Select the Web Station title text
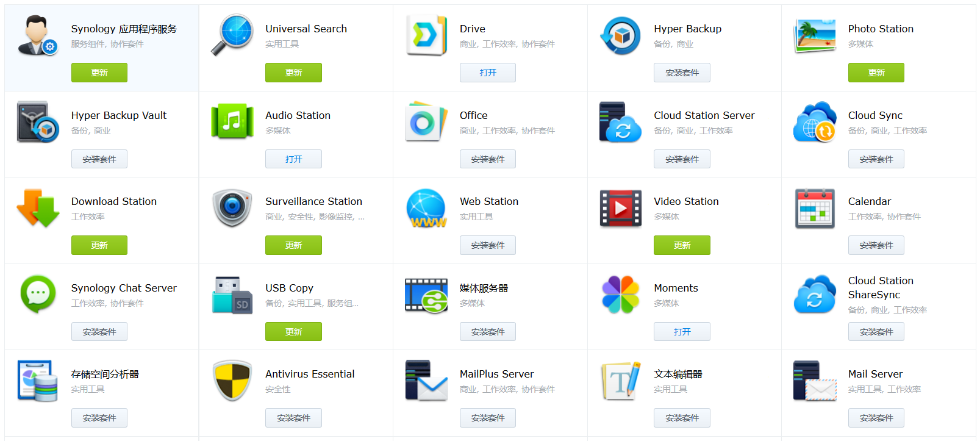980x441 pixels. tap(489, 201)
